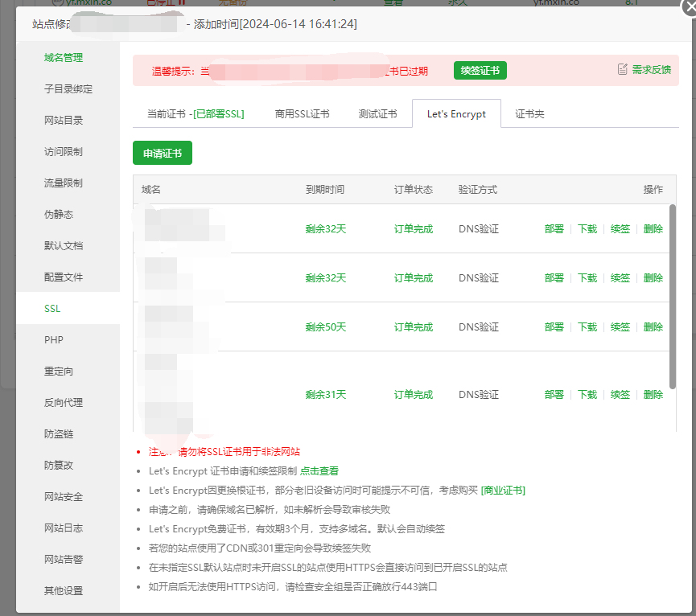Click the 需求反馈 feedback icon
The image size is (696, 616).
click(622, 70)
